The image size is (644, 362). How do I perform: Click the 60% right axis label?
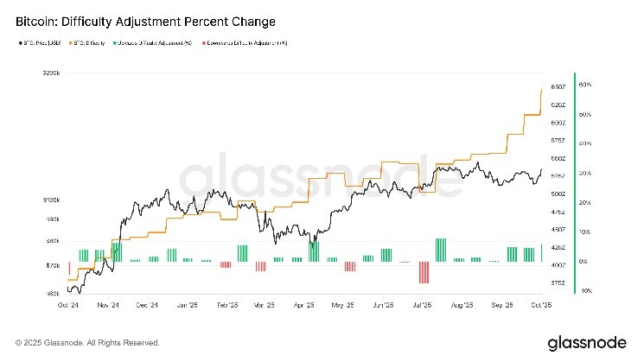coord(584,85)
